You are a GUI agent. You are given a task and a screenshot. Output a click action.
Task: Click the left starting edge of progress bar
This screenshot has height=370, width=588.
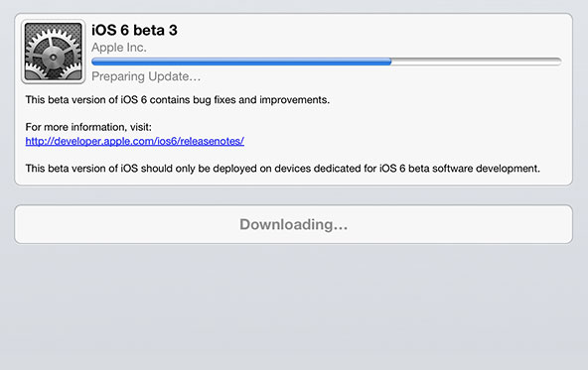click(x=93, y=62)
